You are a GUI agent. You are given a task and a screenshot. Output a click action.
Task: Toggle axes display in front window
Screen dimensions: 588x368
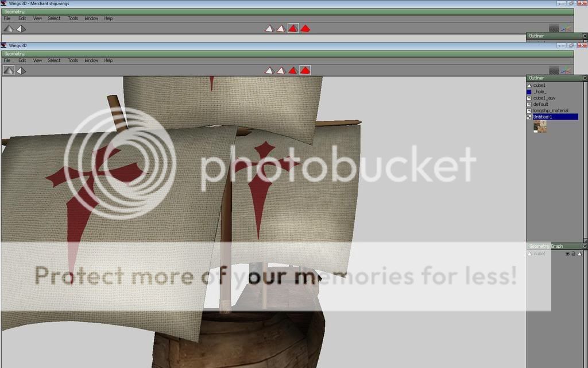(566, 70)
